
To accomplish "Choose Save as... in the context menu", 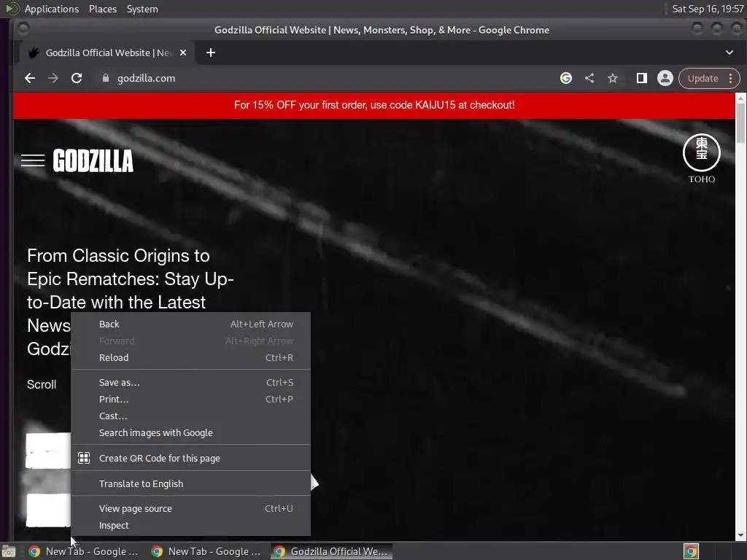I will click(x=190, y=382).
